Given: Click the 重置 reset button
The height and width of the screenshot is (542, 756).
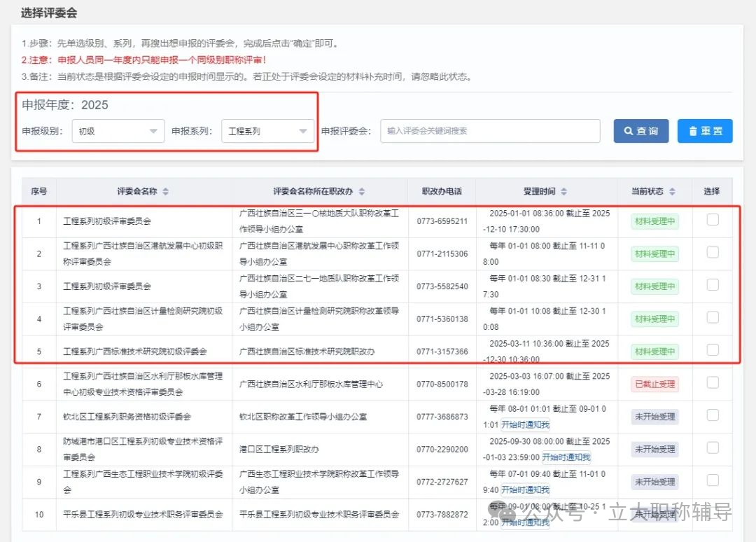Looking at the screenshot, I should click(x=705, y=131).
